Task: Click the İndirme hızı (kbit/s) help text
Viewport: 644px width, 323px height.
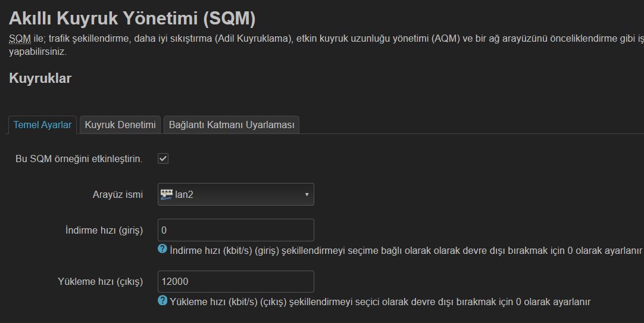Action: (x=406, y=250)
